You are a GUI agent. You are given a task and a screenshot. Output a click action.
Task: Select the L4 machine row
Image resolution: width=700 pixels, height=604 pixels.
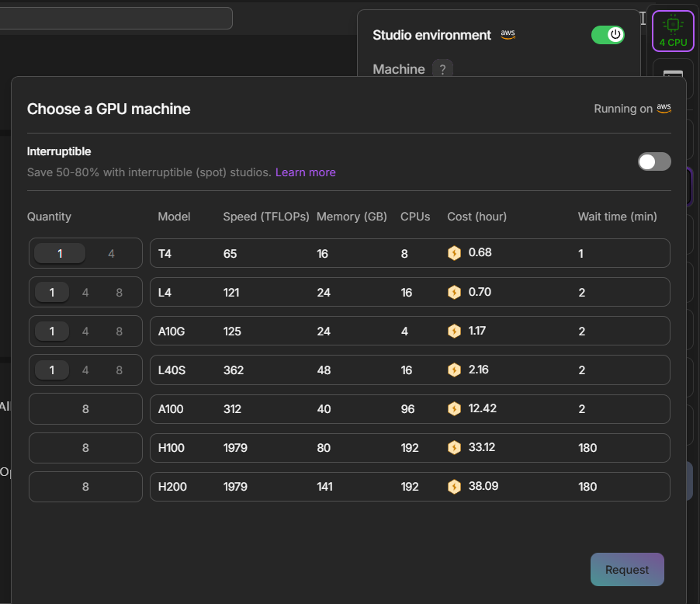pyautogui.click(x=409, y=293)
